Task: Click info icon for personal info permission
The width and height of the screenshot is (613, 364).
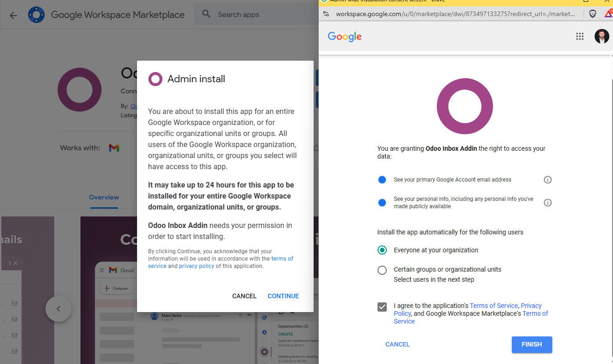Action: (x=548, y=203)
